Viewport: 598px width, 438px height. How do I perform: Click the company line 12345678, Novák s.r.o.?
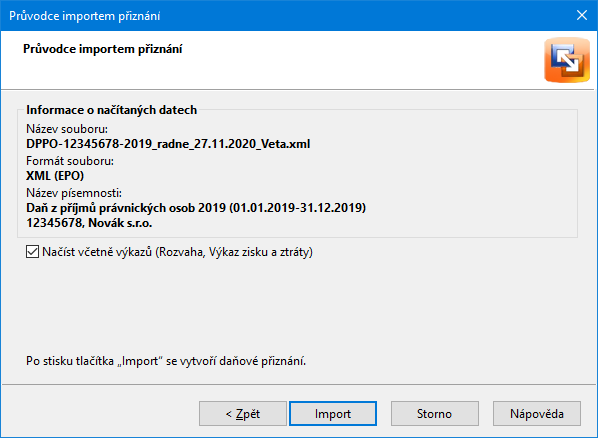(89, 223)
